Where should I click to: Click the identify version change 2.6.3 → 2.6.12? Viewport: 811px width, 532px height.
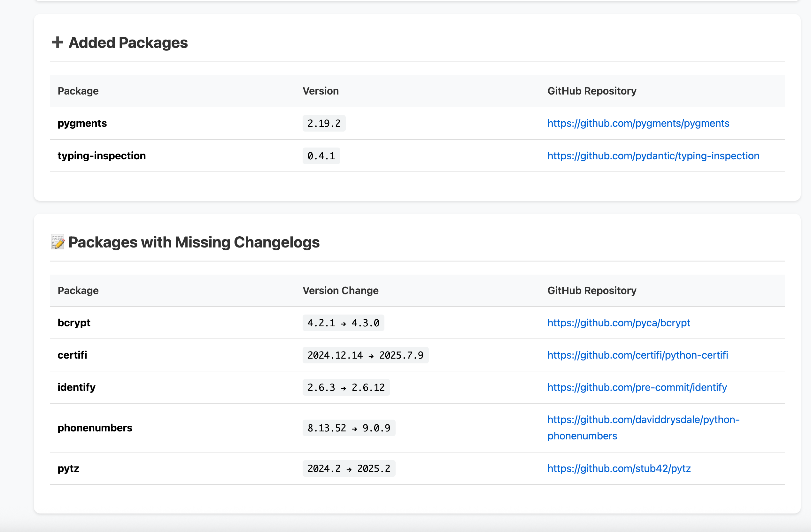click(x=346, y=387)
